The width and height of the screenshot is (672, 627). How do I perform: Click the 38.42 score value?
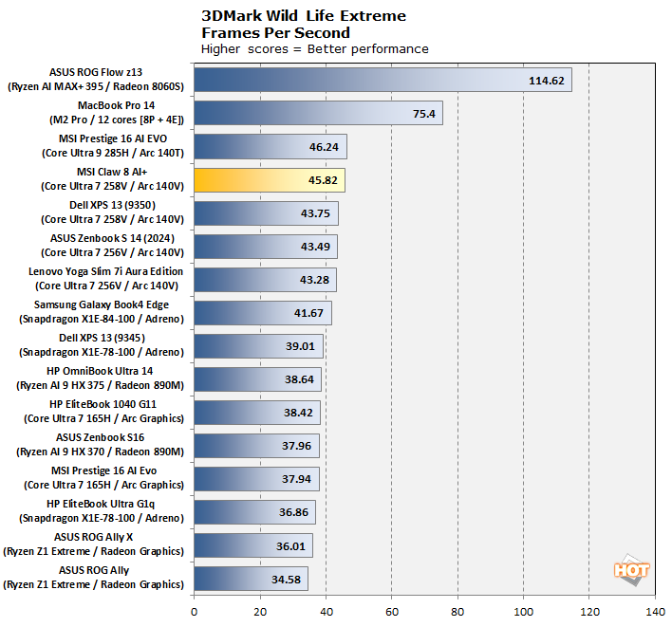[x=298, y=413]
